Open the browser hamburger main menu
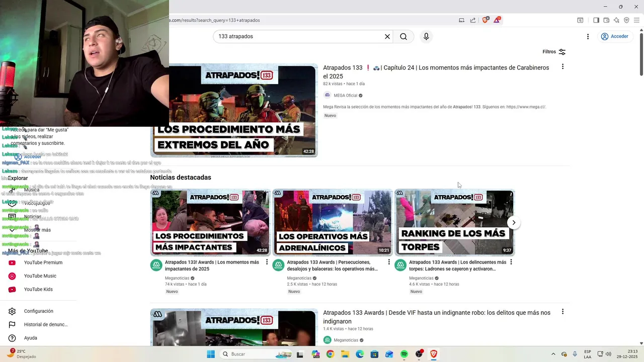644x362 pixels. click(636, 20)
